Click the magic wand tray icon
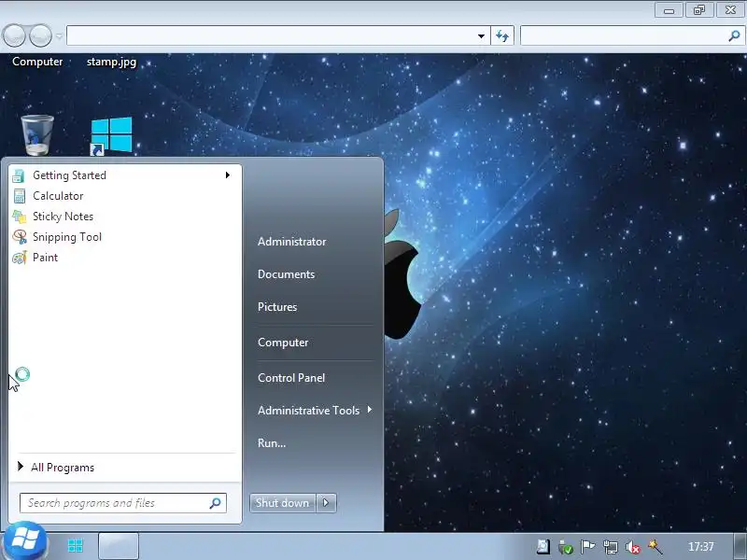 click(655, 547)
